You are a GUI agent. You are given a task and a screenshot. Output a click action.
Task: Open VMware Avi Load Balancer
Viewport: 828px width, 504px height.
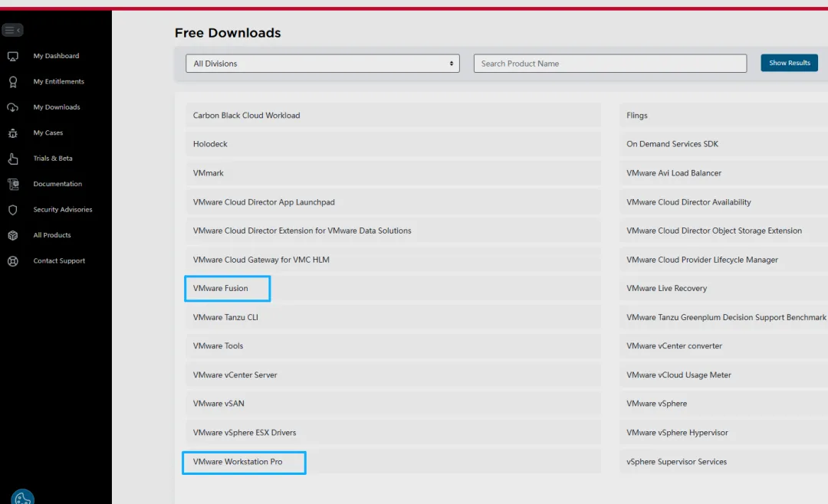click(724, 173)
